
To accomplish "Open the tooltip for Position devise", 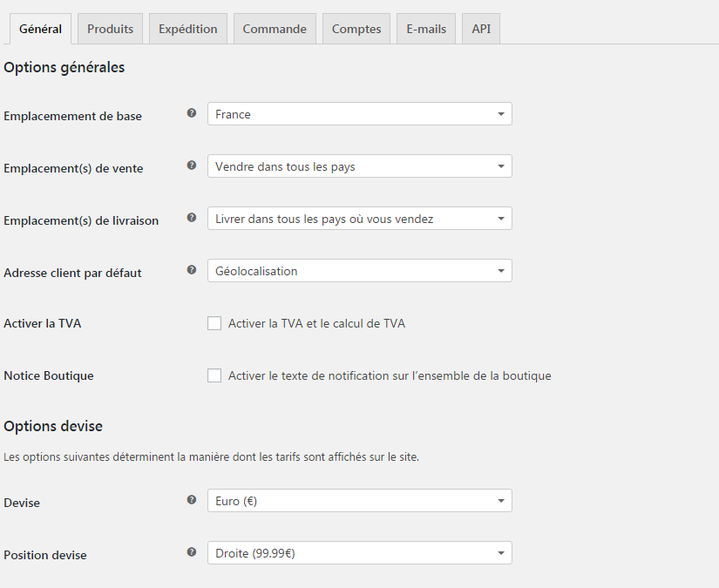I will [191, 551].
